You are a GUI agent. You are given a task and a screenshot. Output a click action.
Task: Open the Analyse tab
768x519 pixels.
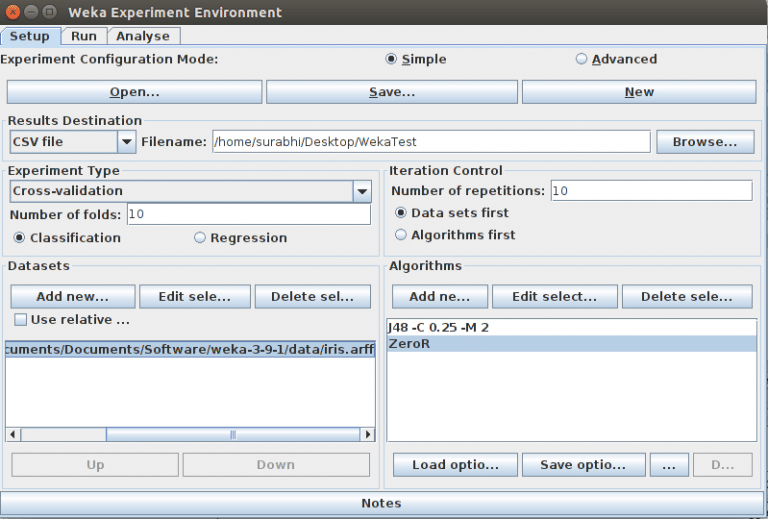click(x=143, y=36)
